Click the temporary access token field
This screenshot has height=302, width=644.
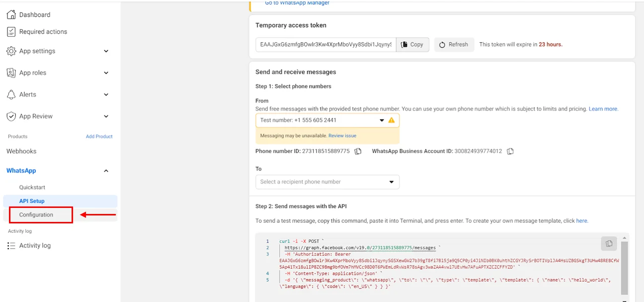tap(325, 44)
